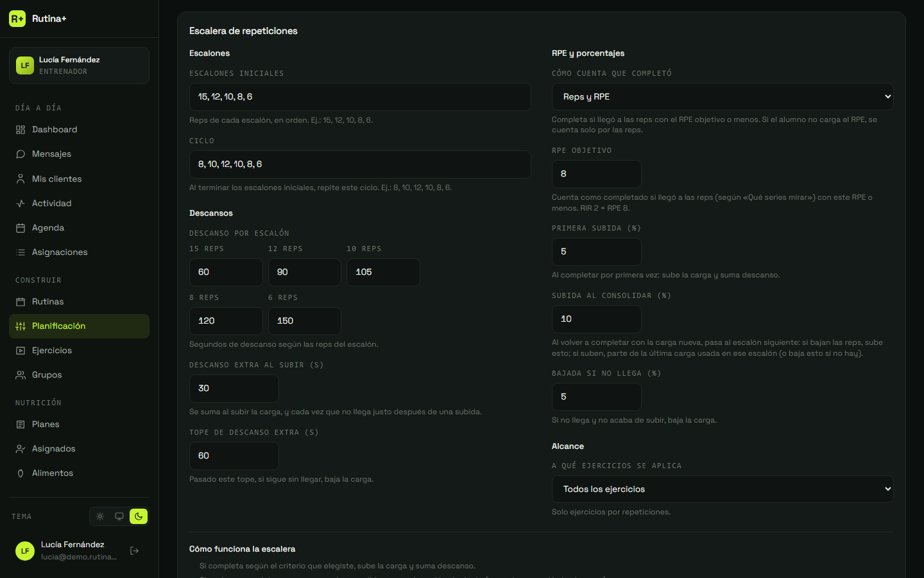Click Subida al consolidar field
The image size is (924, 578).
597,319
